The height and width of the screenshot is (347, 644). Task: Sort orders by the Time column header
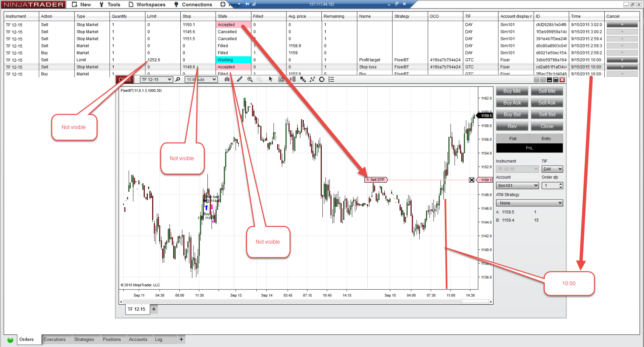pyautogui.click(x=586, y=16)
